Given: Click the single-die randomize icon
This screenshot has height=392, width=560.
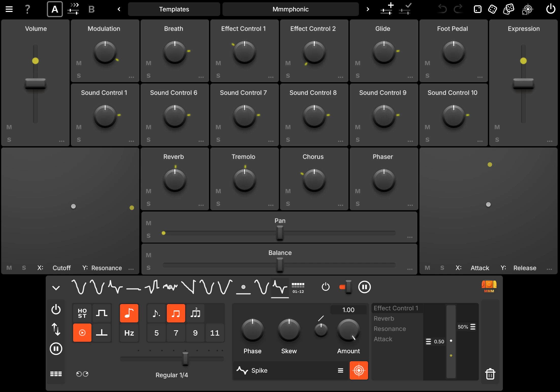Looking at the screenshot, I should [477, 9].
